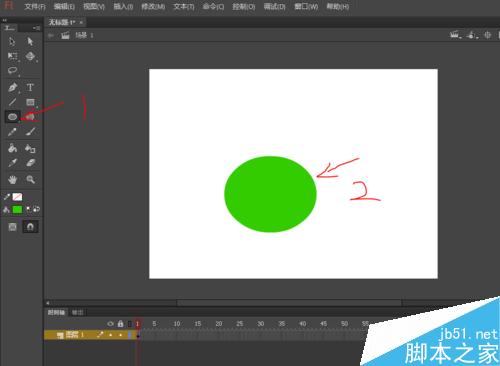Screen dimensions: 500x366
Task: Open the 修改(M) menu
Action: [153, 7]
